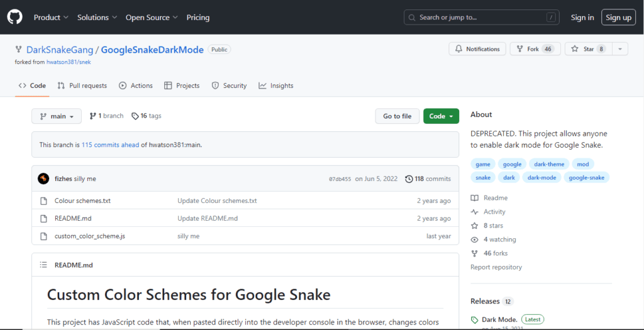Open the Security tab
The image size is (644, 330).
(229, 85)
